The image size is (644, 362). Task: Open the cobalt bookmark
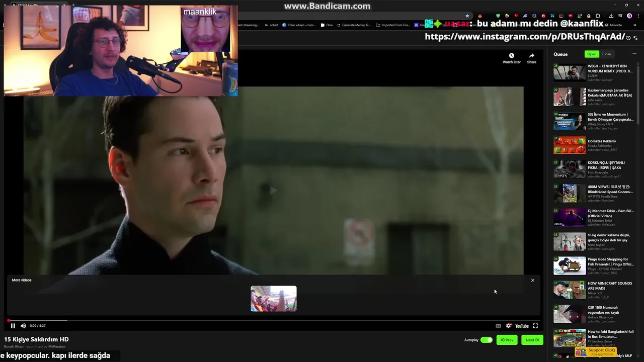pyautogui.click(x=272, y=25)
